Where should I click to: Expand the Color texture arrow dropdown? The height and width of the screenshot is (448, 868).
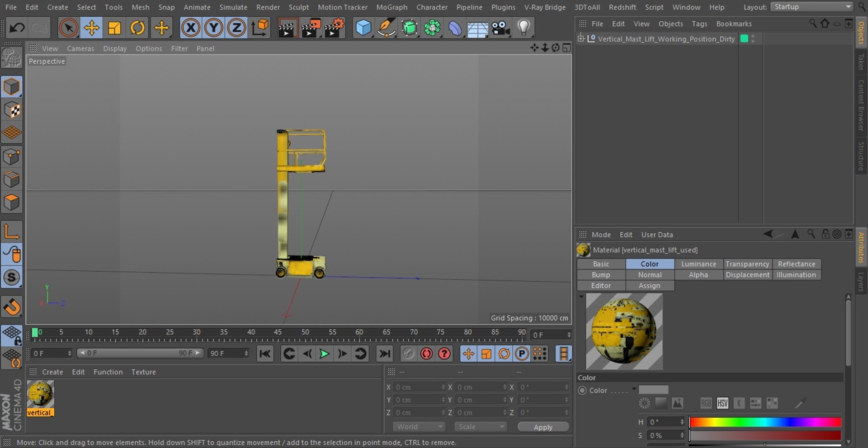tap(634, 389)
